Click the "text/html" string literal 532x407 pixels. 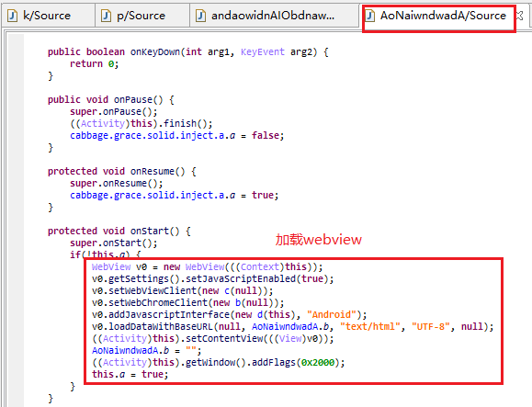370,327
